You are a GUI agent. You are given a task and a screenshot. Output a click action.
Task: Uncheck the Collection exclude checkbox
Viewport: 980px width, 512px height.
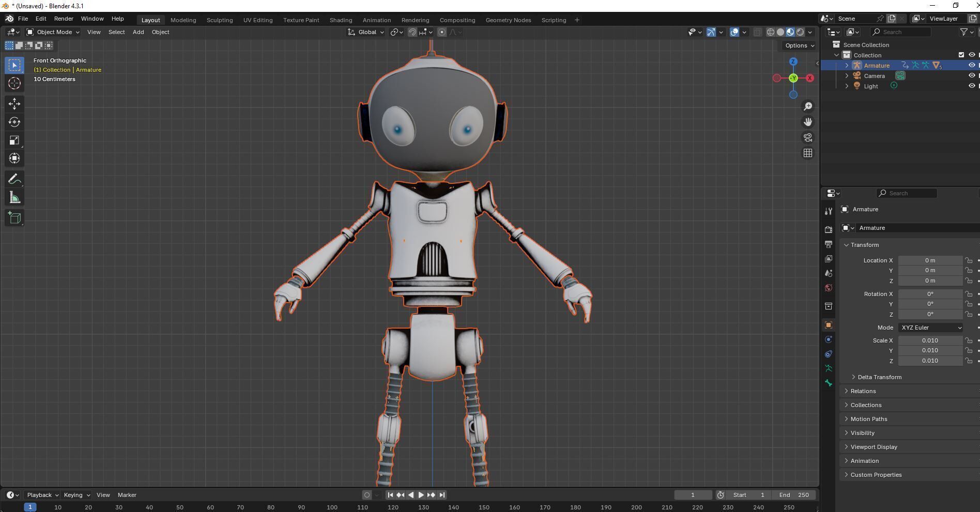pos(961,55)
